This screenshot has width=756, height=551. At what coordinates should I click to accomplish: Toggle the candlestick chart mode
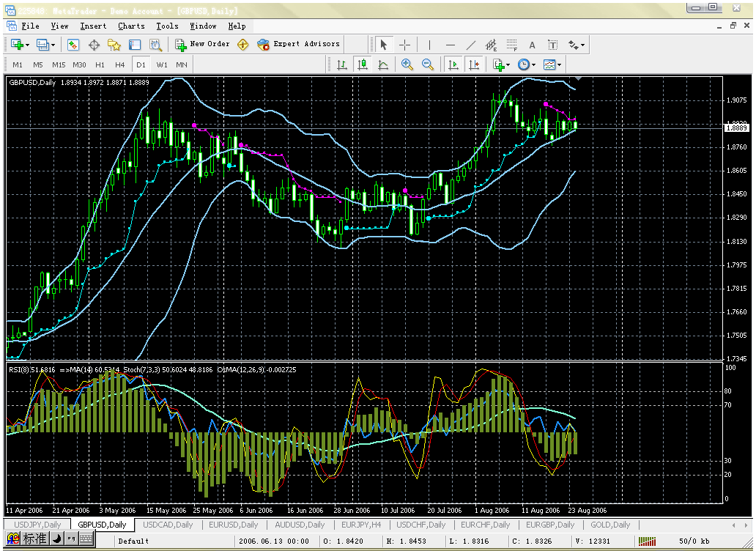pos(362,64)
